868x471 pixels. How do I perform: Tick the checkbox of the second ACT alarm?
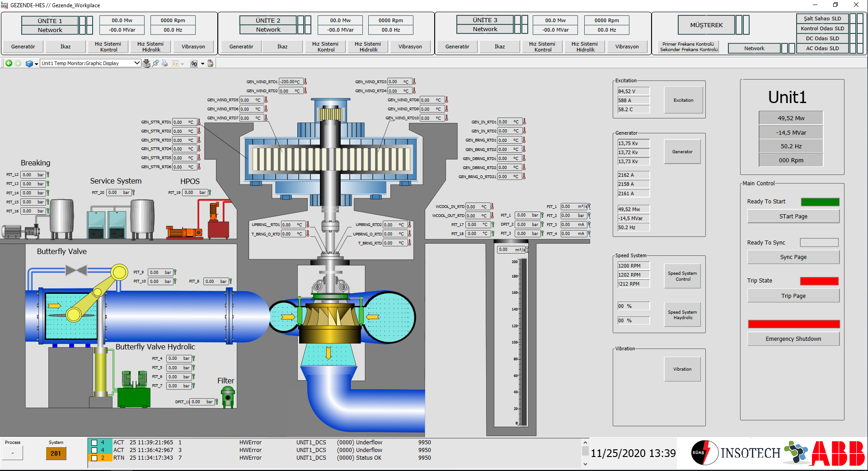(94, 450)
